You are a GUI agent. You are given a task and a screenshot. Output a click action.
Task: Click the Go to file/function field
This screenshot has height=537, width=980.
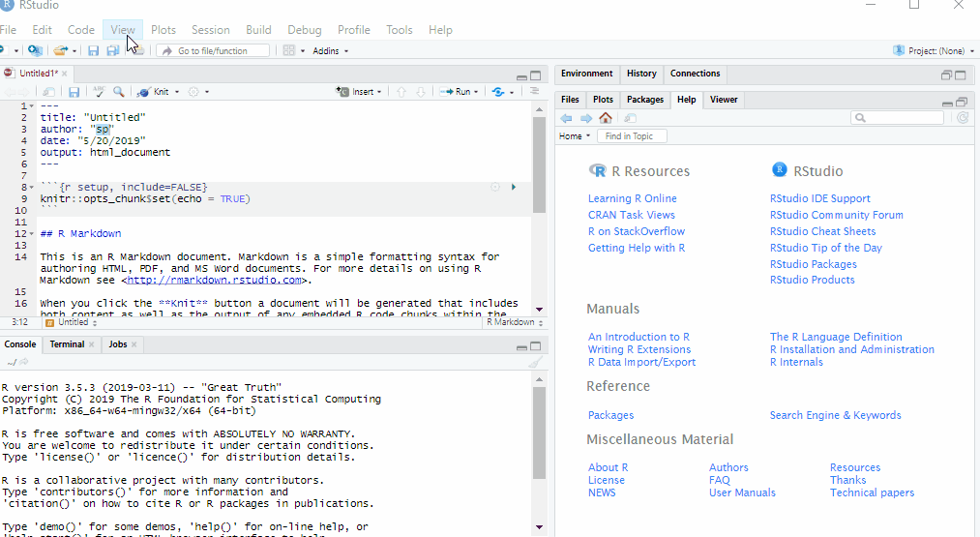(x=213, y=50)
